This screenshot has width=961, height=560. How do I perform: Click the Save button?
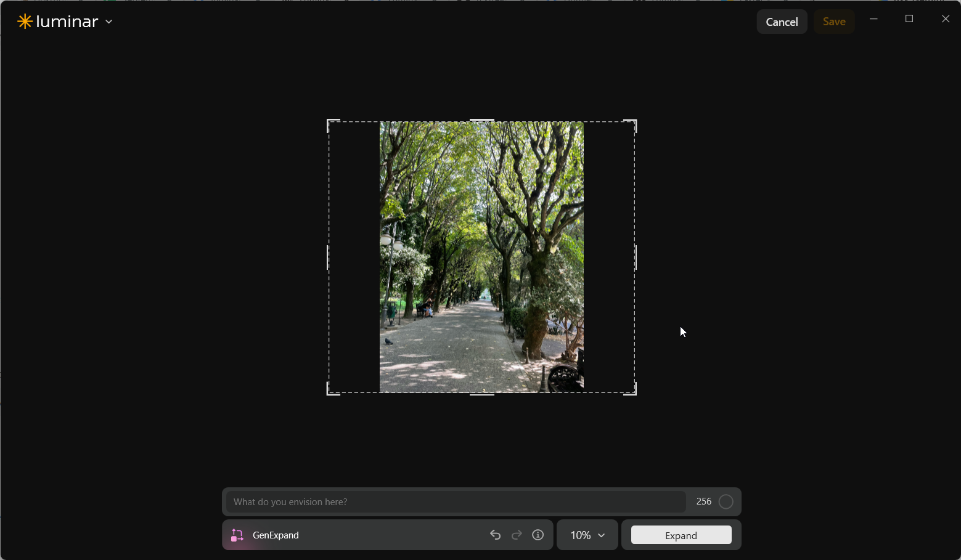834,22
